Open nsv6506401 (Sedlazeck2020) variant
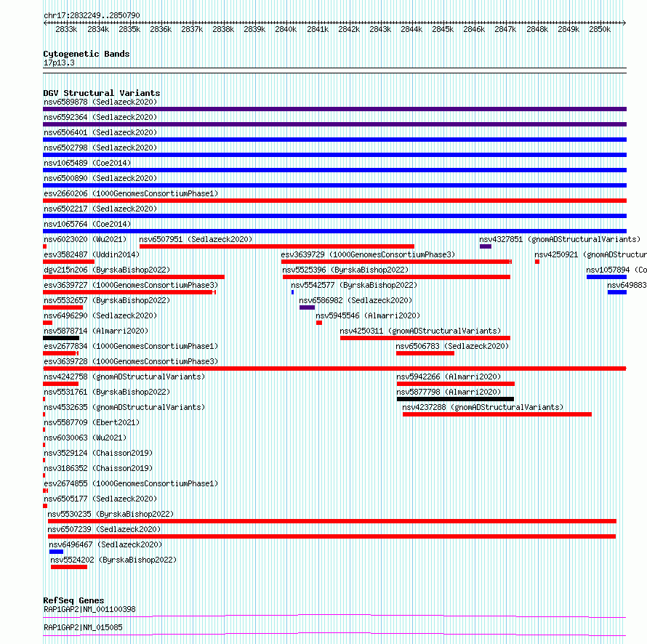This screenshot has height=644, width=647. [100, 132]
